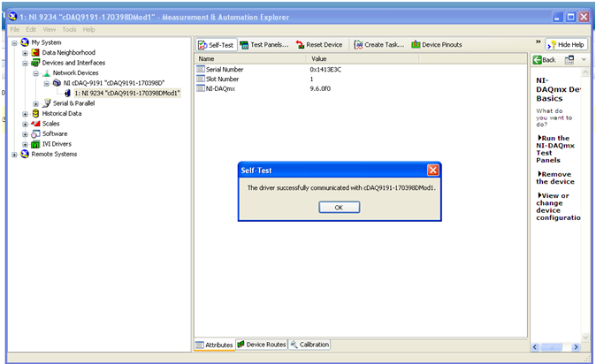
Task: Select the Scales icon
Action: pyautogui.click(x=35, y=124)
